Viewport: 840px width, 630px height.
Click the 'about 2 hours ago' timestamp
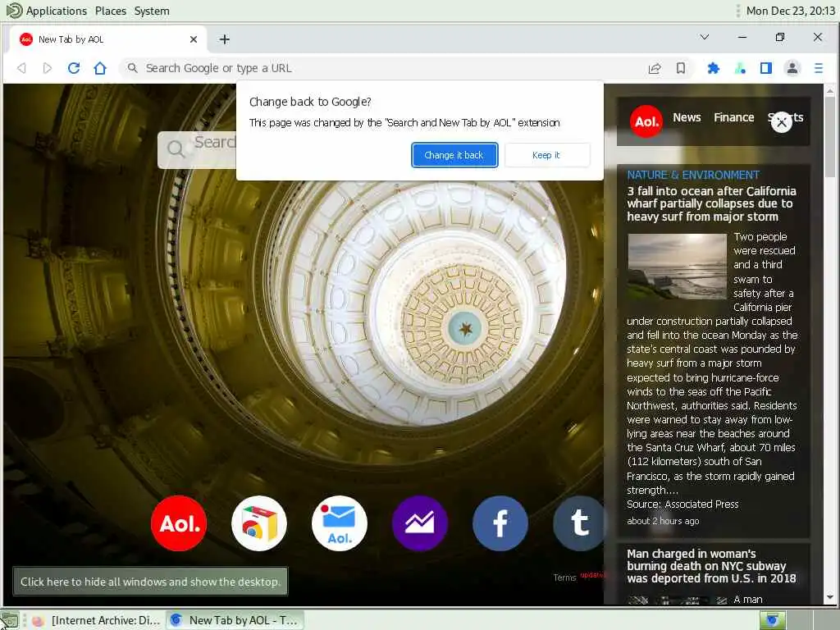663,521
